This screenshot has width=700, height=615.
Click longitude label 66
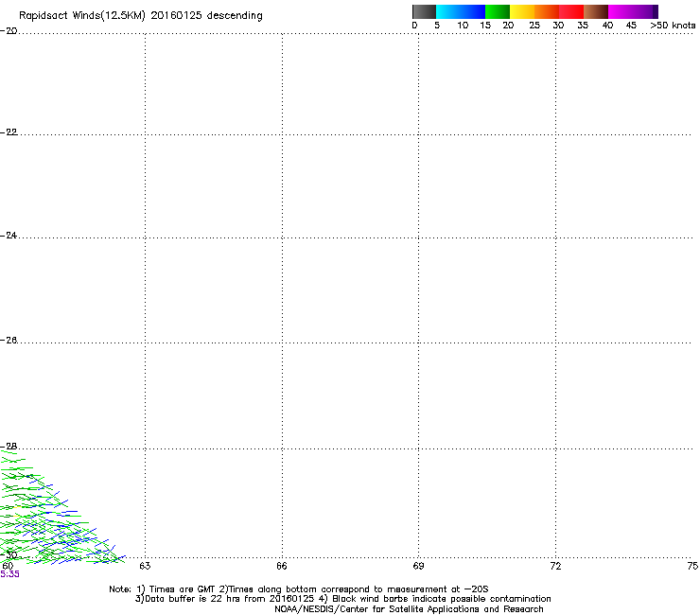tap(282, 566)
